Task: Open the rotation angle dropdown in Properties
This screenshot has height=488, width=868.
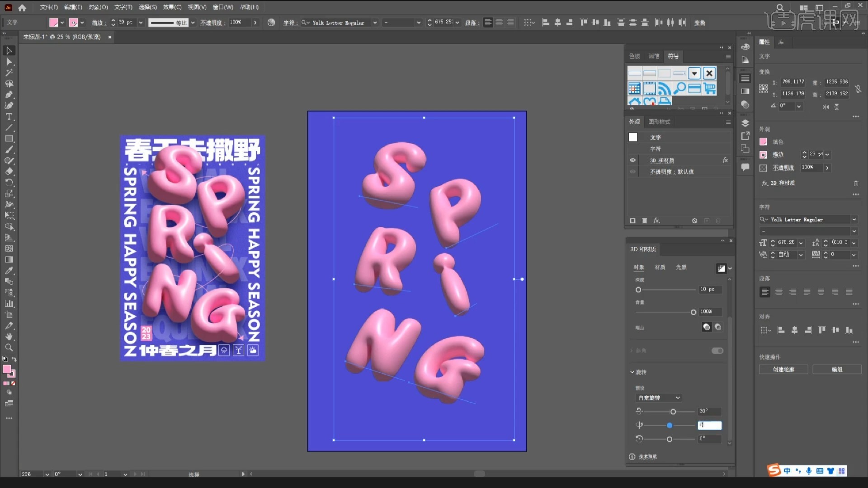Action: pyautogui.click(x=799, y=106)
